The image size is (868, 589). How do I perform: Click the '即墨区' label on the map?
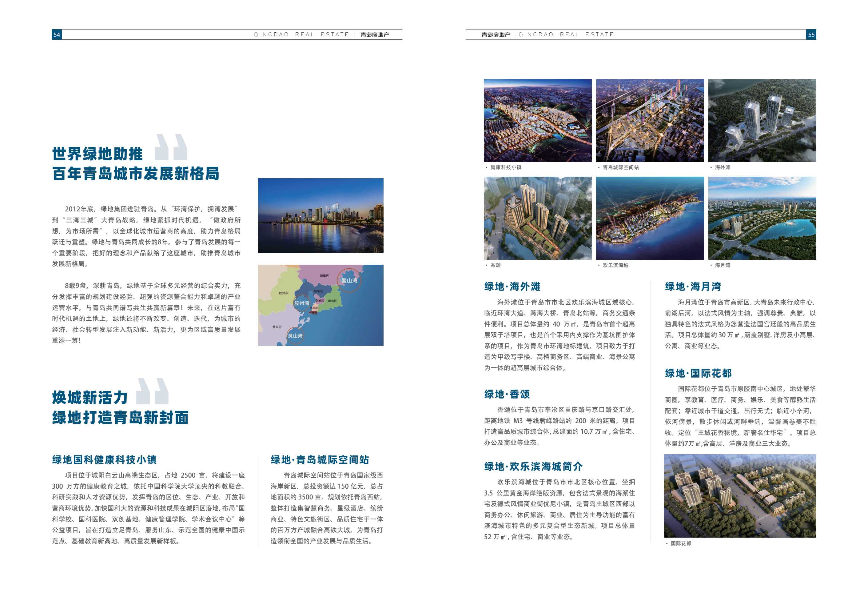click(x=324, y=276)
